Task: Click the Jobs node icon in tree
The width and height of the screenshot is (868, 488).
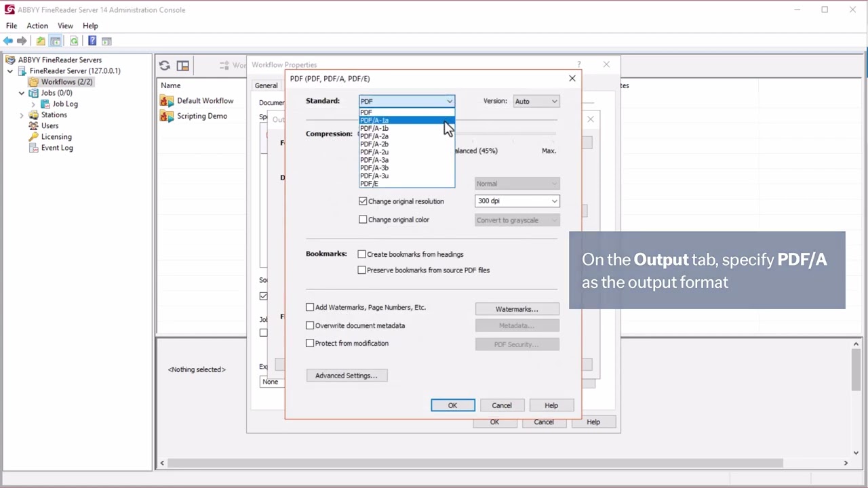Action: point(34,93)
